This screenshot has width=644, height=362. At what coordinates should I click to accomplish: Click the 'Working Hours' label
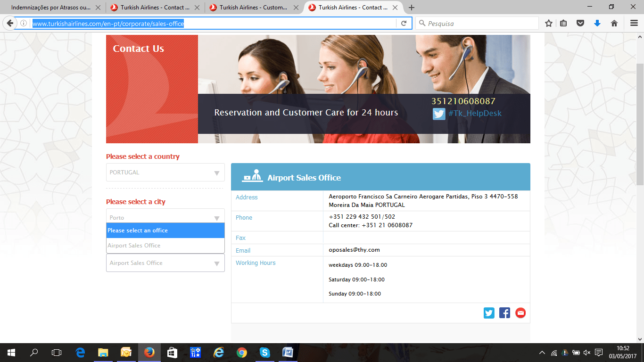point(256,263)
